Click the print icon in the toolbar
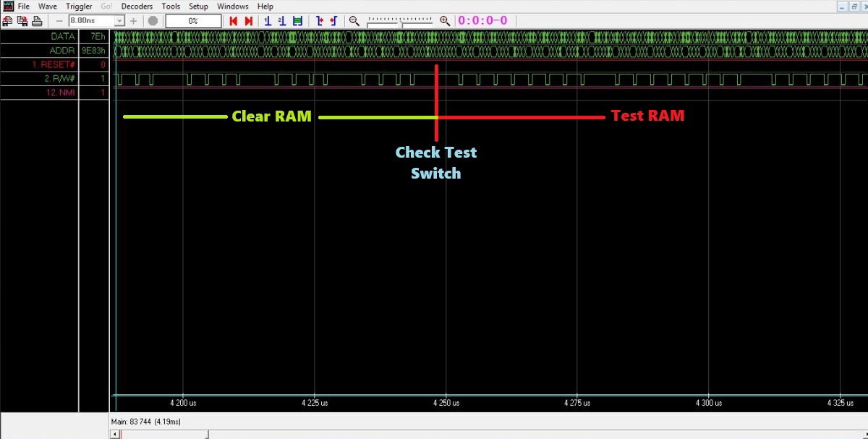Viewport: 868px width, 439px height. point(35,21)
